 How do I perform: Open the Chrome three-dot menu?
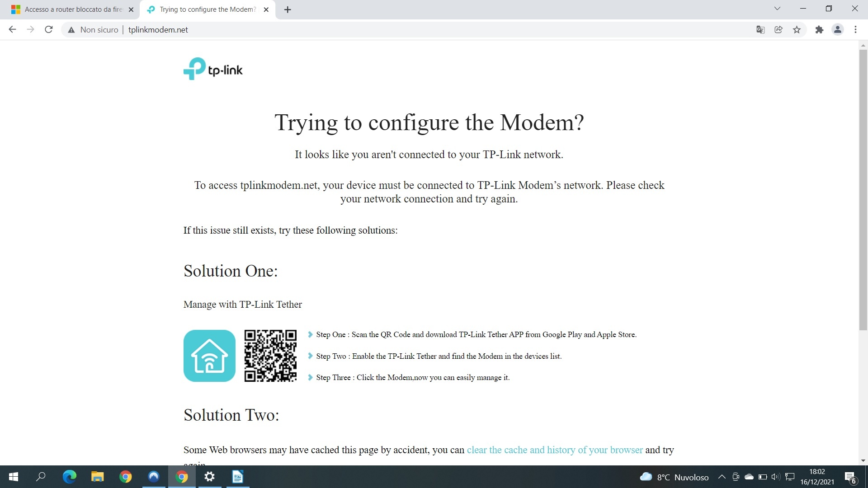tap(855, 30)
